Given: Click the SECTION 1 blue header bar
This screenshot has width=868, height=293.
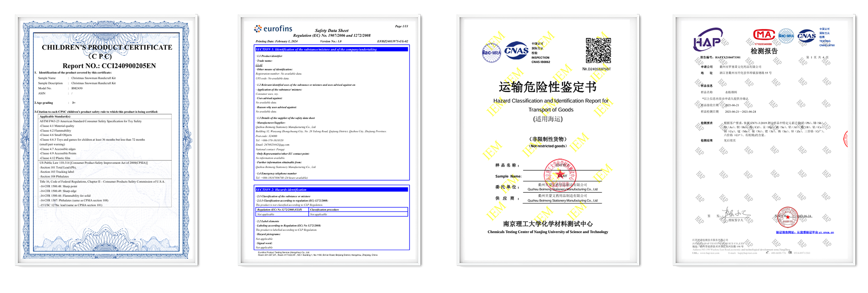Looking at the screenshot, I should coord(332,49).
